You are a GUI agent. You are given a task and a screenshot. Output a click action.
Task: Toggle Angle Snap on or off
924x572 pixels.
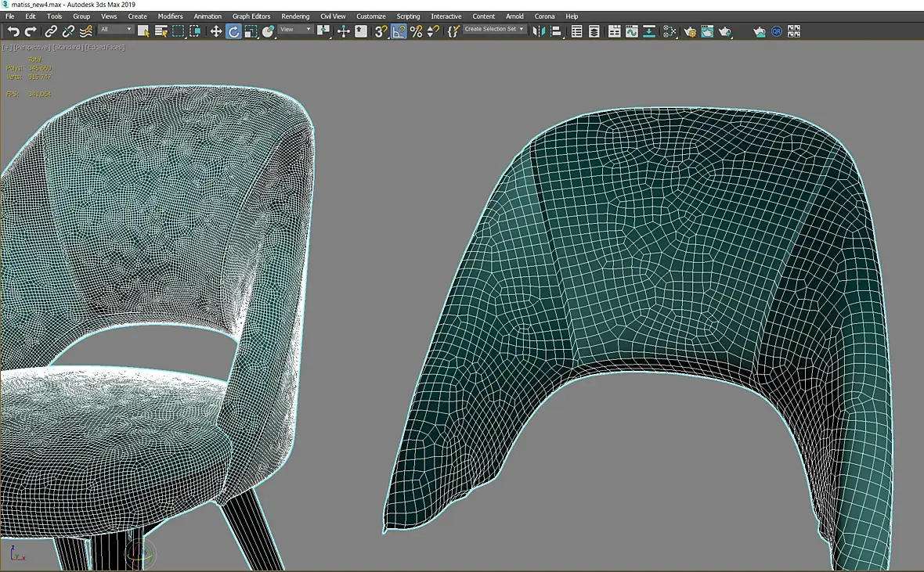399,31
